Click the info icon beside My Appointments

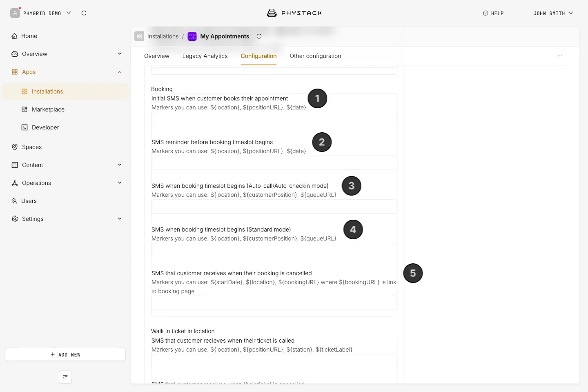point(259,36)
